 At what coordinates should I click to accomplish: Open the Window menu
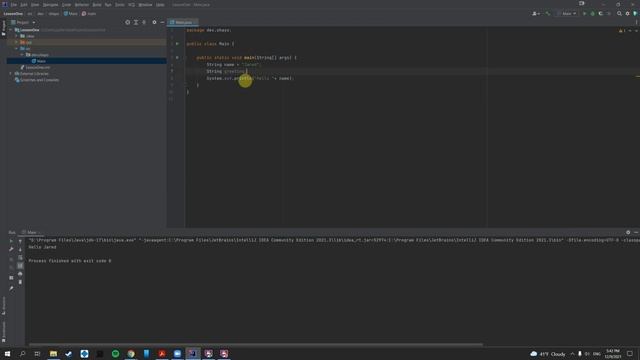145,4
